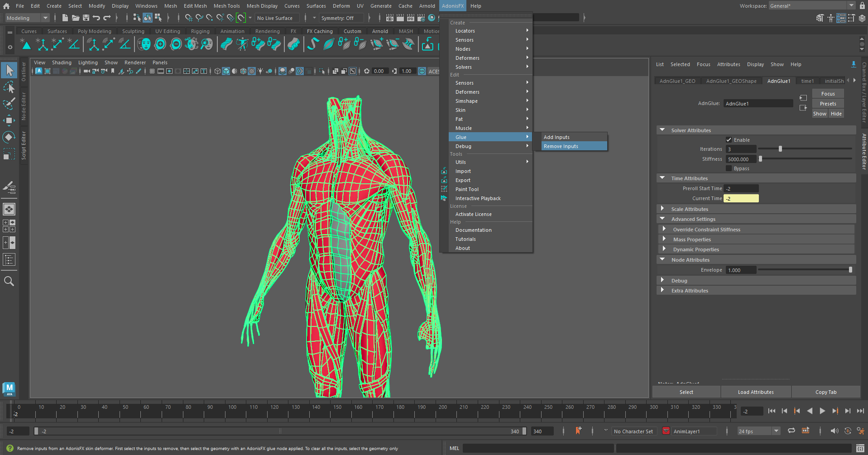Open search magnifier in left toolbox
The width and height of the screenshot is (868, 455).
click(x=9, y=281)
